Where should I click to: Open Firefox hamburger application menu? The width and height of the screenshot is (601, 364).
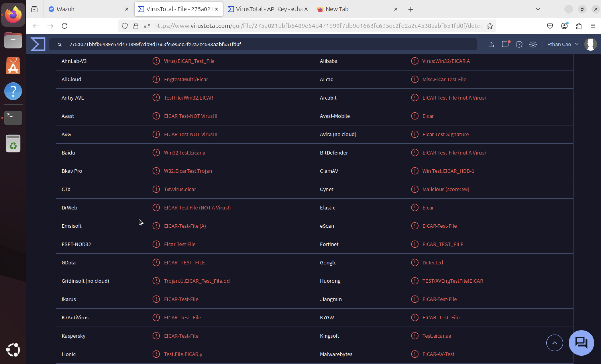[593, 26]
